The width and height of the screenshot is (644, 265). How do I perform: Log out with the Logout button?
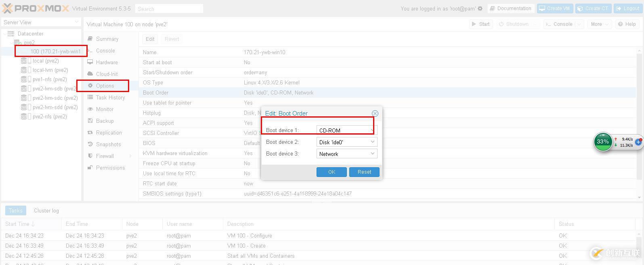(x=628, y=8)
